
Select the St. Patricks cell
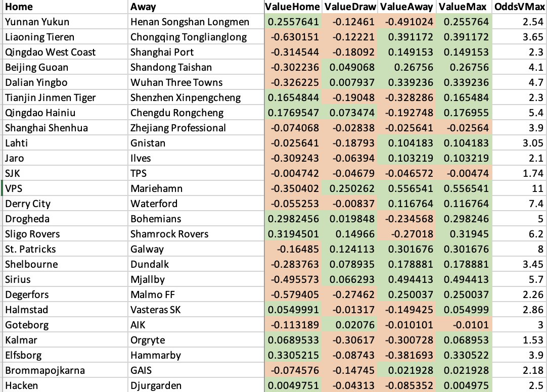[x=65, y=249]
